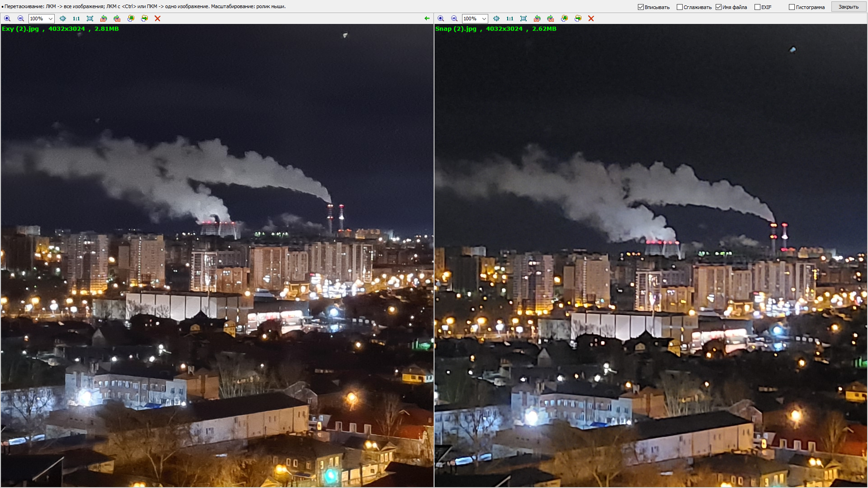Uncheck the Имя файла checkbox
This screenshot has width=868, height=488.
click(718, 7)
